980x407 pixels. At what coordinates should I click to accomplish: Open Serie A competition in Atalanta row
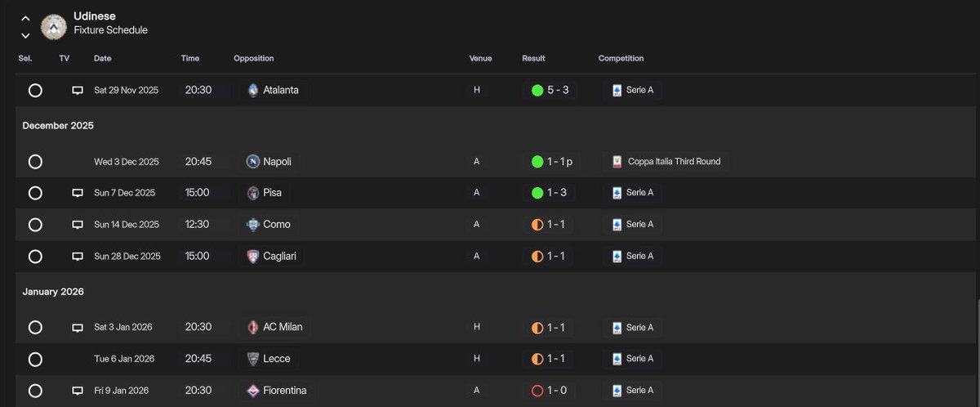click(633, 90)
